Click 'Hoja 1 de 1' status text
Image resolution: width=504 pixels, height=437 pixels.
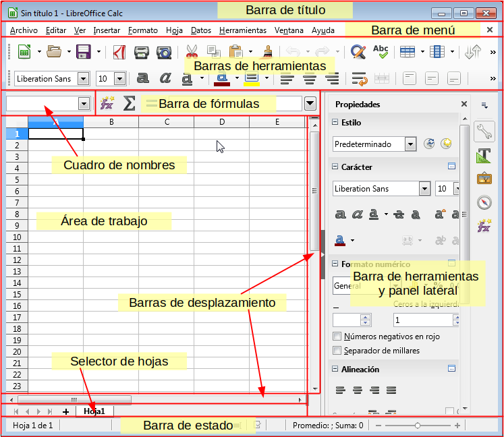tap(32, 426)
